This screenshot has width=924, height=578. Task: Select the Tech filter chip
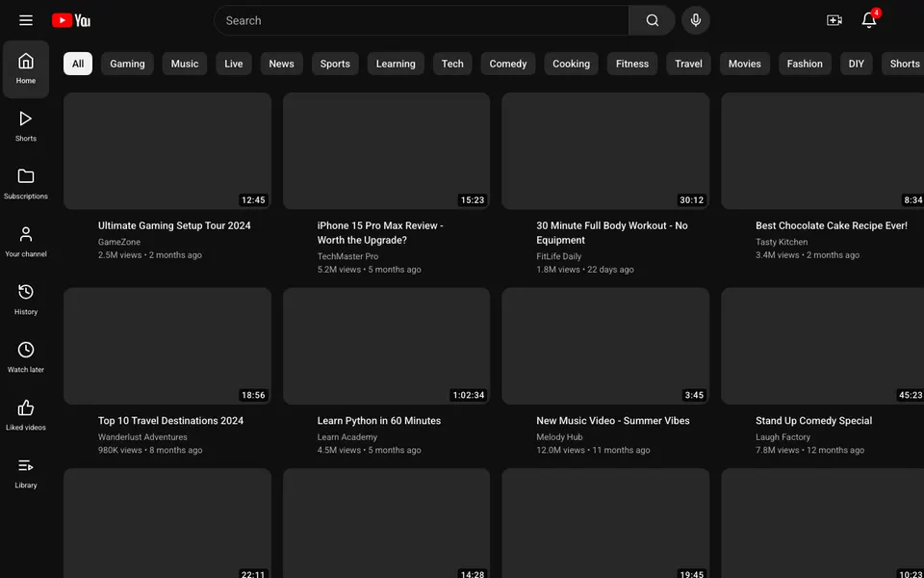(452, 64)
